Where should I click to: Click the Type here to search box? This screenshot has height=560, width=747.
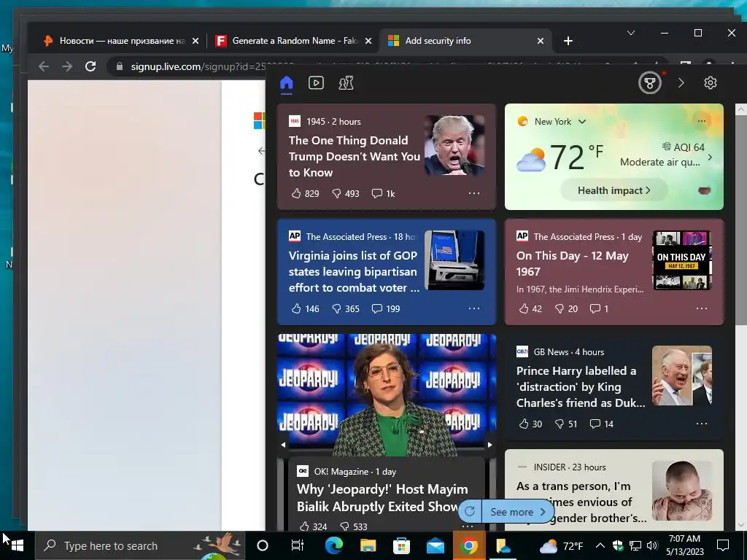coord(139,545)
